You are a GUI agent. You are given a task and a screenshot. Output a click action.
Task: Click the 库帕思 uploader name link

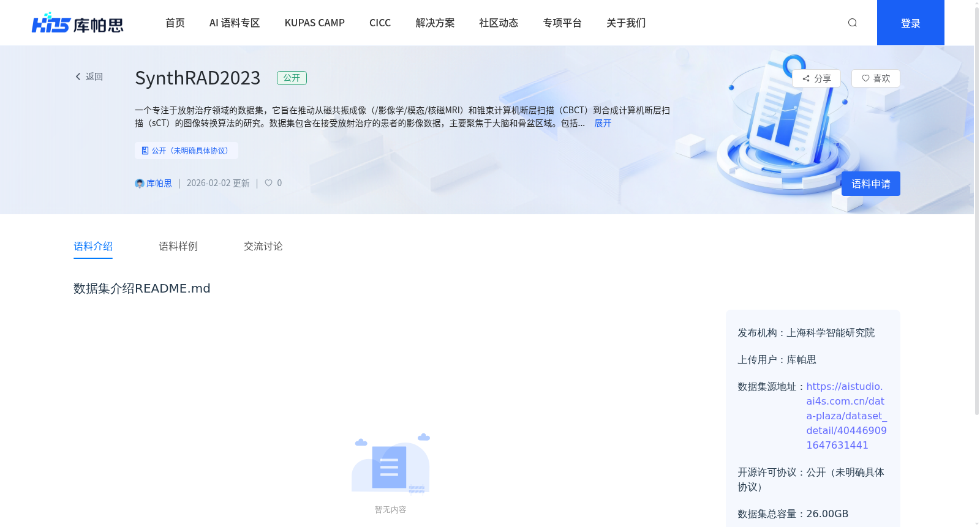point(159,183)
